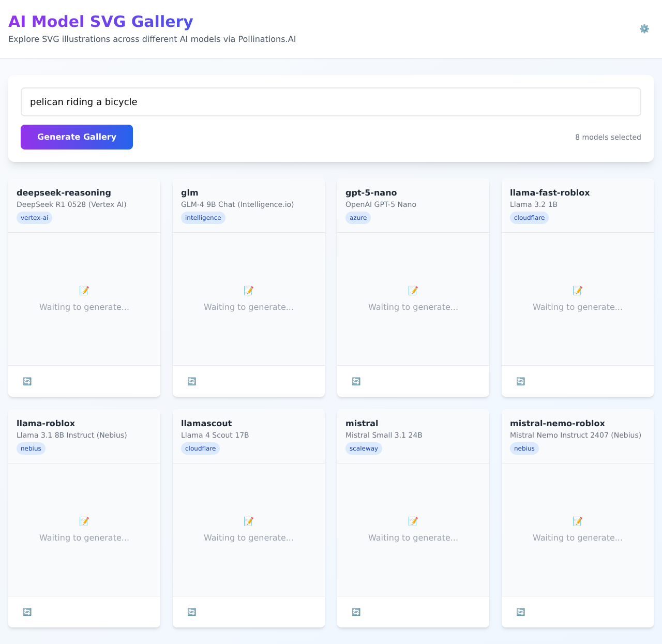Click the 8 models selected label
Screen dimensions: 662x644
click(x=608, y=137)
